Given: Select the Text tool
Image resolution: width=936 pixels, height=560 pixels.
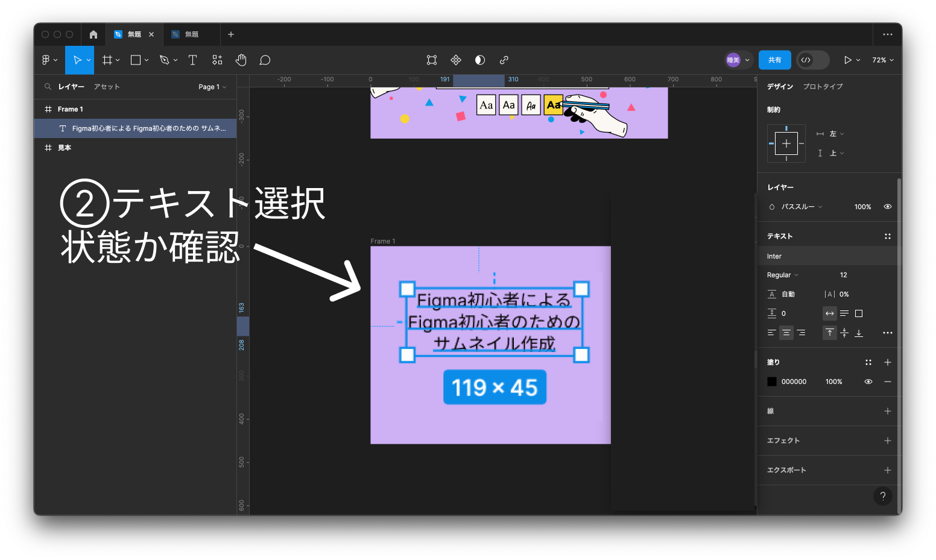Looking at the screenshot, I should click(193, 60).
